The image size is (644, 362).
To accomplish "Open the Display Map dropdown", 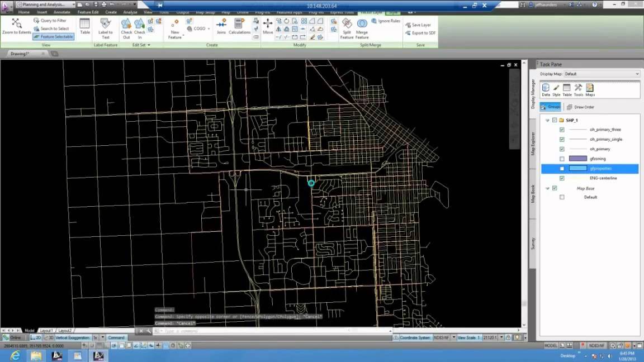I will (637, 74).
